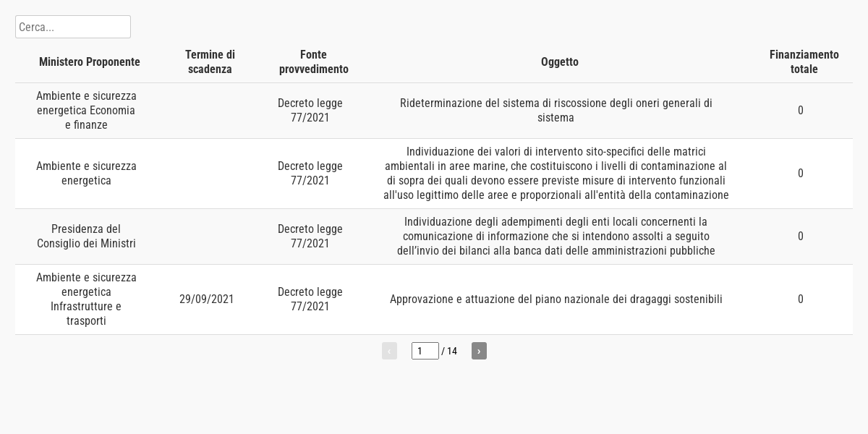The width and height of the screenshot is (868, 434).
Task: Click Ambiente e sicurezza energetica Economia cell
Action: pyautogui.click(x=86, y=111)
